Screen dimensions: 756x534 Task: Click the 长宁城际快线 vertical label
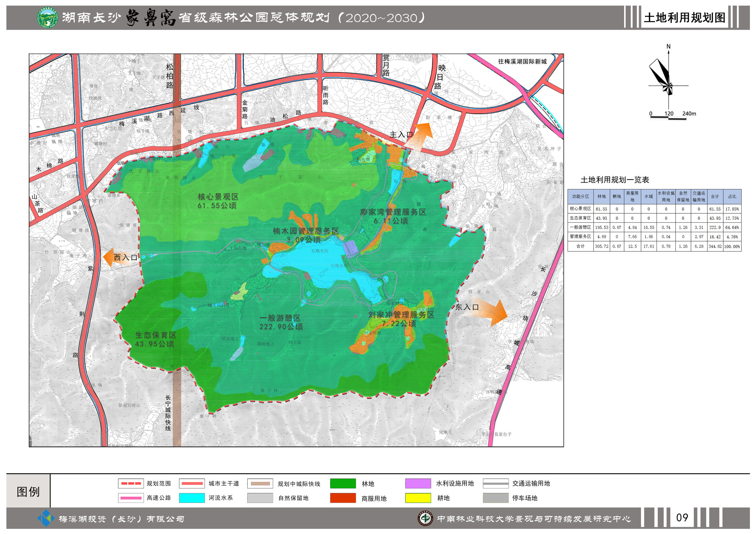pos(168,413)
